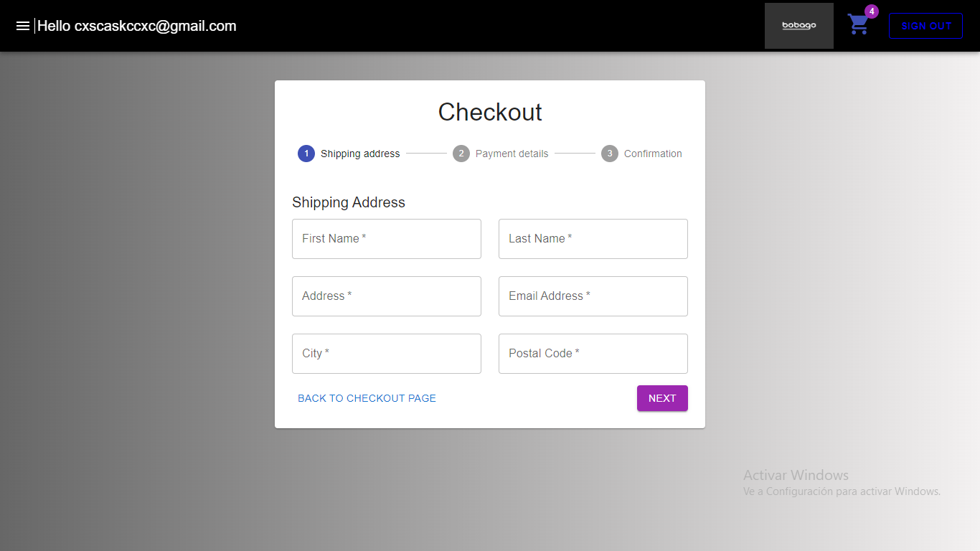Select the Payment details step label
Image resolution: width=980 pixels, height=551 pixels.
512,153
